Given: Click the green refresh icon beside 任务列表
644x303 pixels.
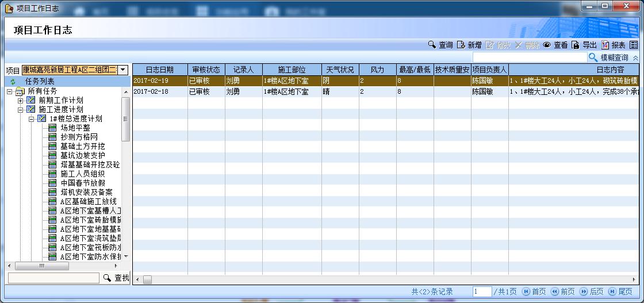Looking at the screenshot, I should 13,82.
